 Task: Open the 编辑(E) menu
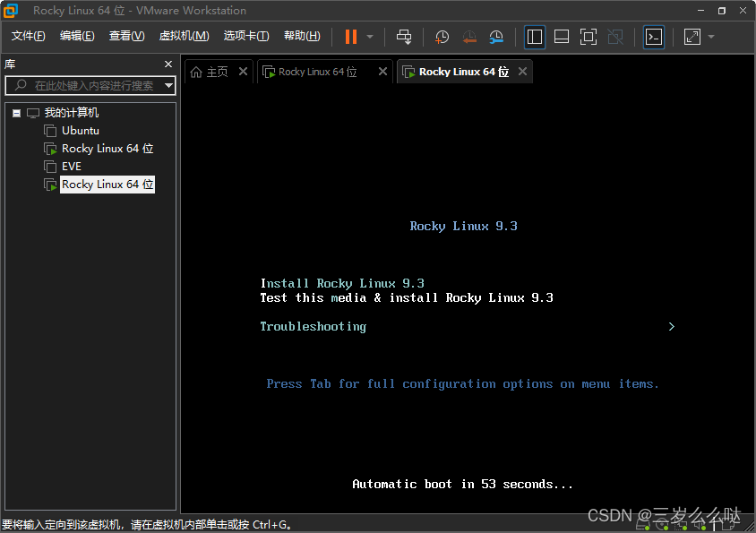coord(77,36)
